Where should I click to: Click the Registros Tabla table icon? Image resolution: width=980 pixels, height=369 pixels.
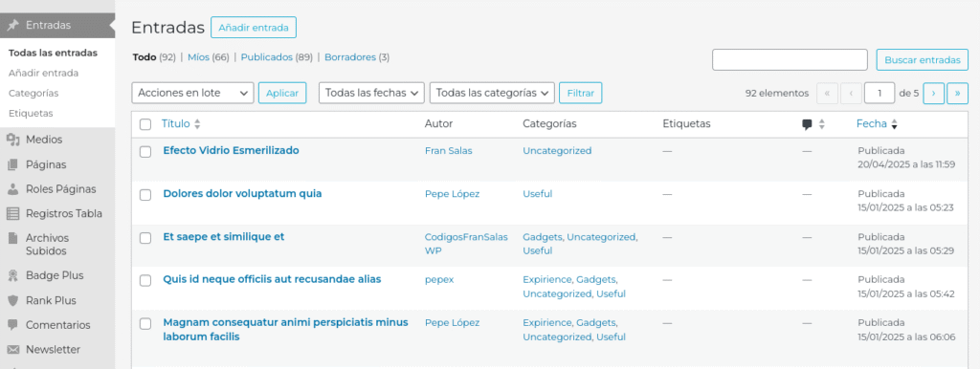point(12,213)
